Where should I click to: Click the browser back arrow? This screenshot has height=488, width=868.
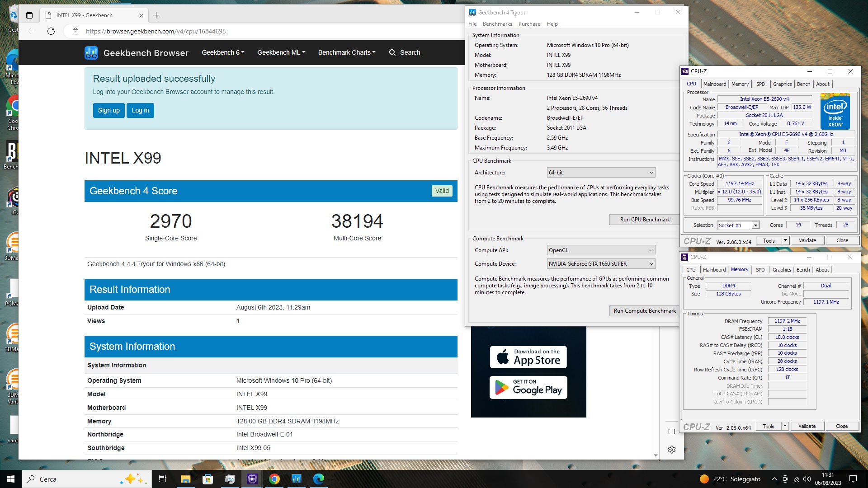[31, 31]
